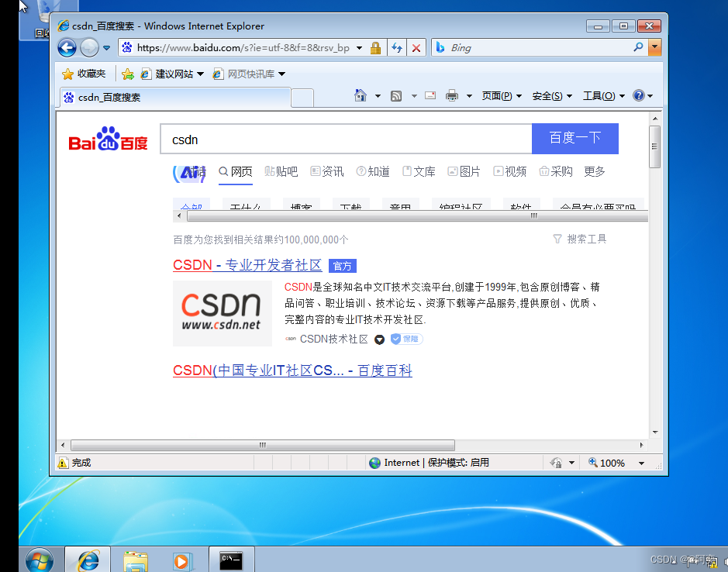Switch to the 贴吧 tab
Screen dimensions: 728x572
pyautogui.click(x=281, y=172)
